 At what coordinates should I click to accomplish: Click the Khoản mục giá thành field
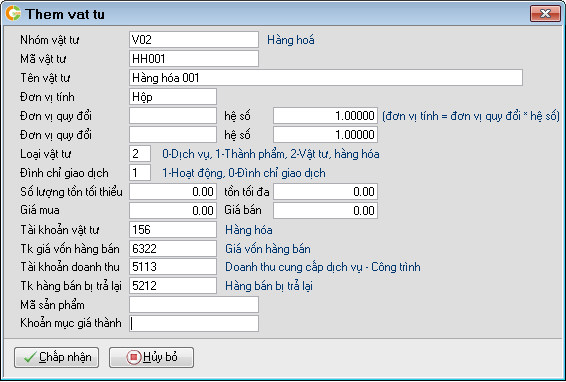[x=194, y=324]
